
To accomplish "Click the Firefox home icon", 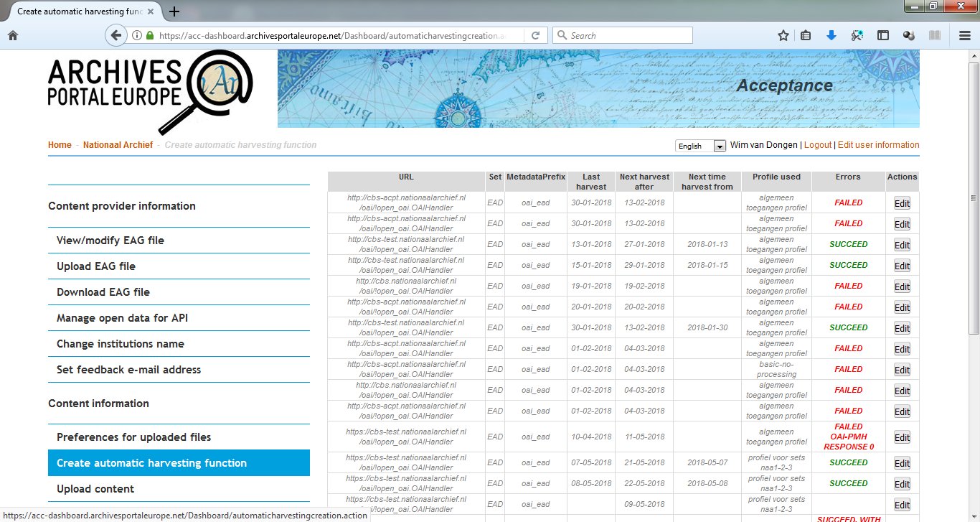I will click(x=12, y=35).
